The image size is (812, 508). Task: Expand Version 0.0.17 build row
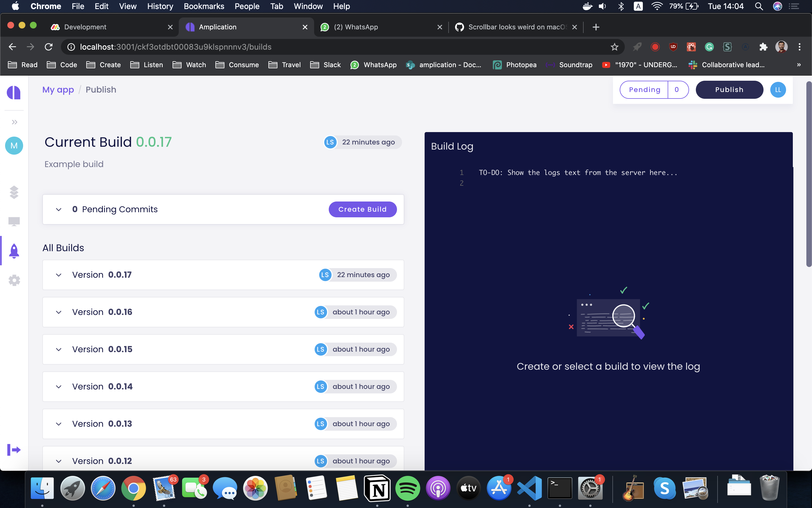click(x=59, y=275)
